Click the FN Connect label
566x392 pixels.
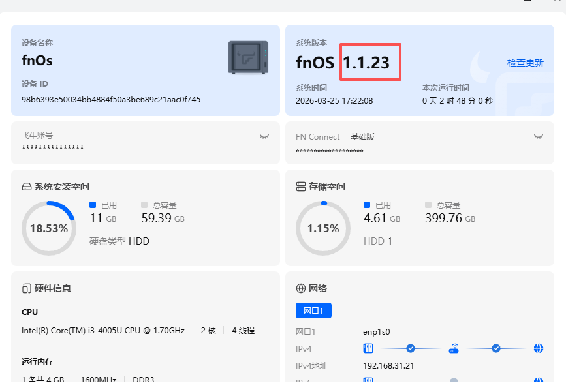[x=318, y=137]
